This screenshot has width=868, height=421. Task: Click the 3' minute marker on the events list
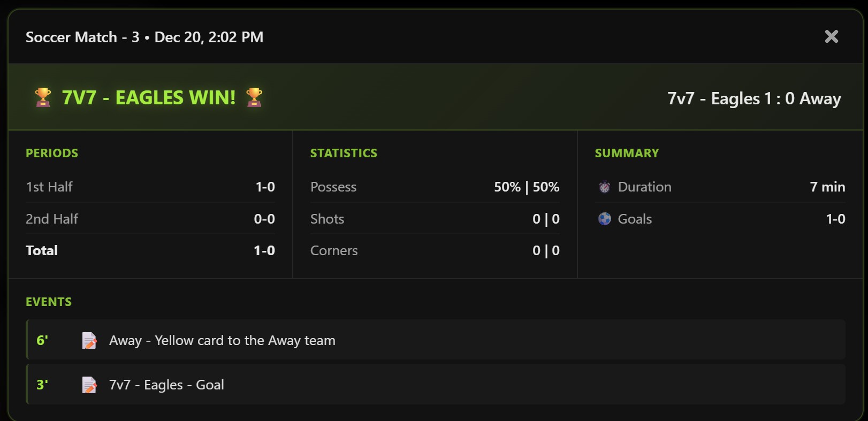coord(41,385)
